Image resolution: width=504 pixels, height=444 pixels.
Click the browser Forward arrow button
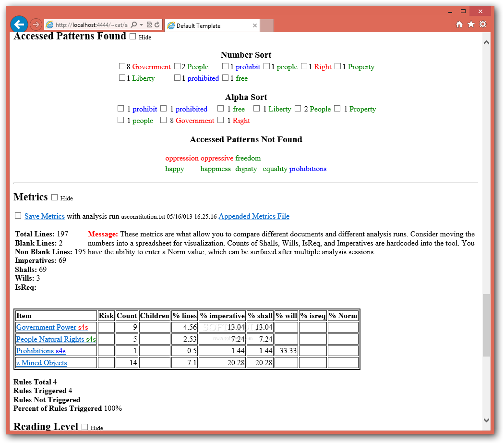click(x=36, y=25)
